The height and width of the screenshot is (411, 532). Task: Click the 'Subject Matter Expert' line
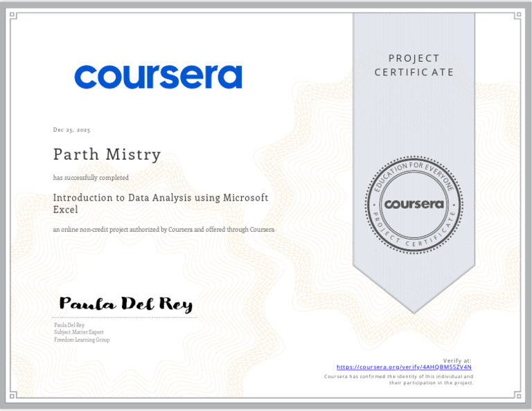pos(79,332)
